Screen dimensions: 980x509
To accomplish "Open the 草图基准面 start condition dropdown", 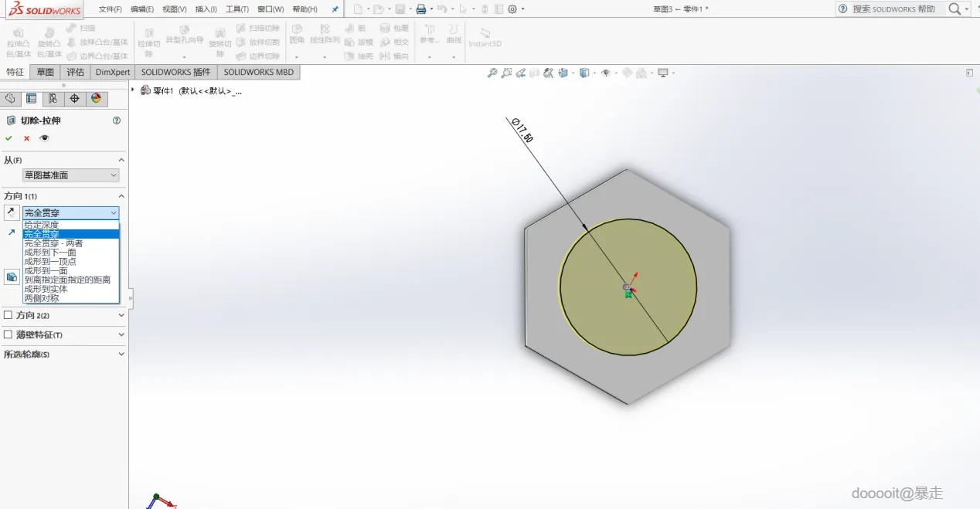I will pyautogui.click(x=70, y=175).
